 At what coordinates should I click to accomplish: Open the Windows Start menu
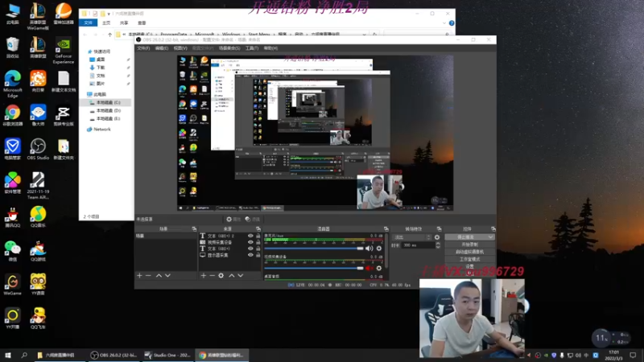tap(8, 355)
